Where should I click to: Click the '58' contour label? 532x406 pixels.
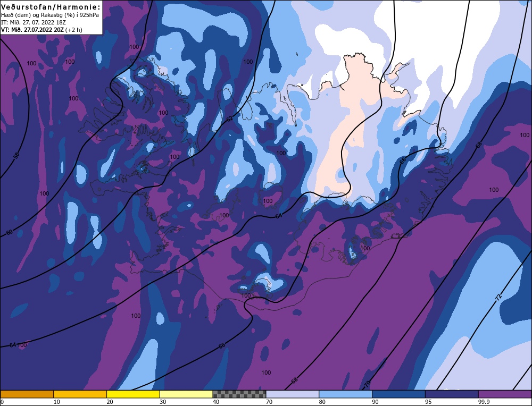pyautogui.click(x=16, y=156)
